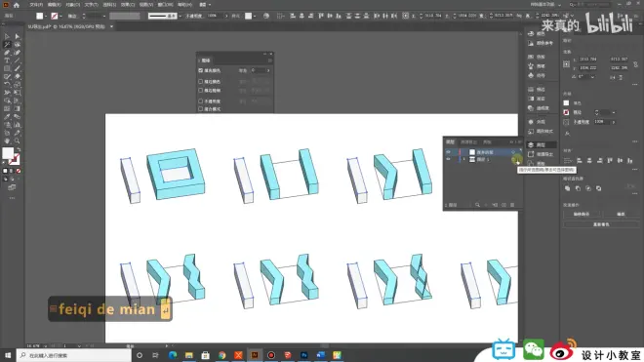Select the Type tool
This screenshot has height=362, width=644.
tap(7, 60)
